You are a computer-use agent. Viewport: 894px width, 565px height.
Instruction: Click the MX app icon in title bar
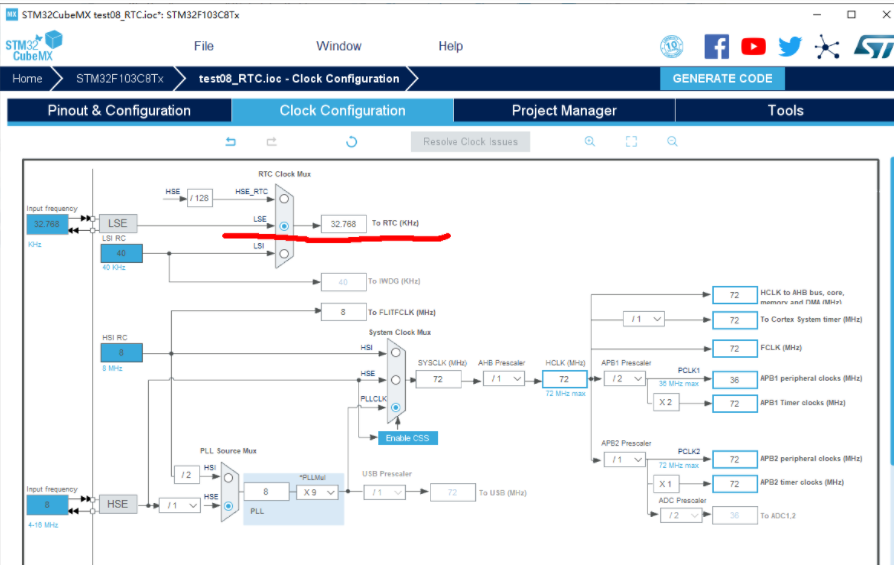tap(11, 14)
